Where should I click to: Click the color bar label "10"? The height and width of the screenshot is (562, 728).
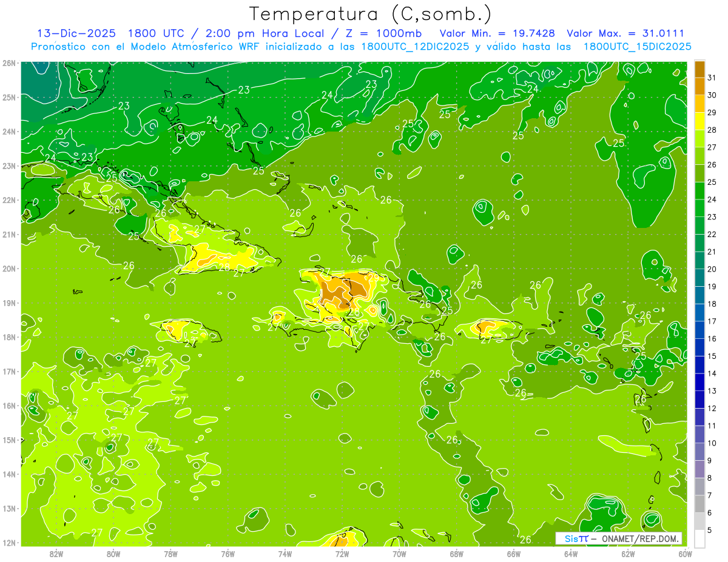(x=712, y=443)
